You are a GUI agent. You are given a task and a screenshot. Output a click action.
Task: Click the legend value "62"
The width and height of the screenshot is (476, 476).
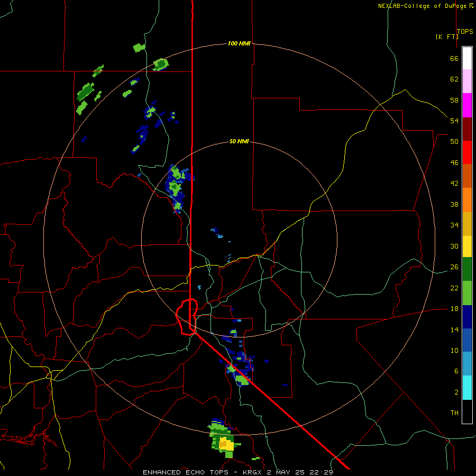pyautogui.click(x=454, y=79)
